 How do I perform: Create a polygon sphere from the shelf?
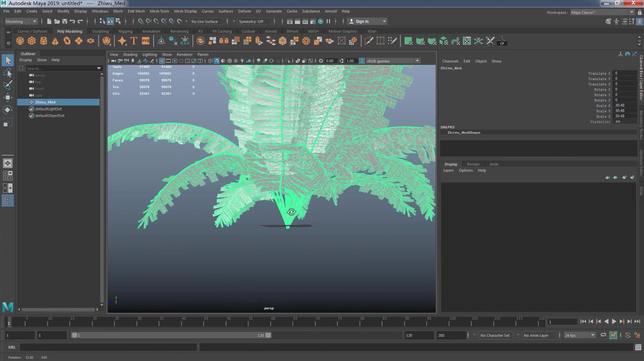(20, 41)
